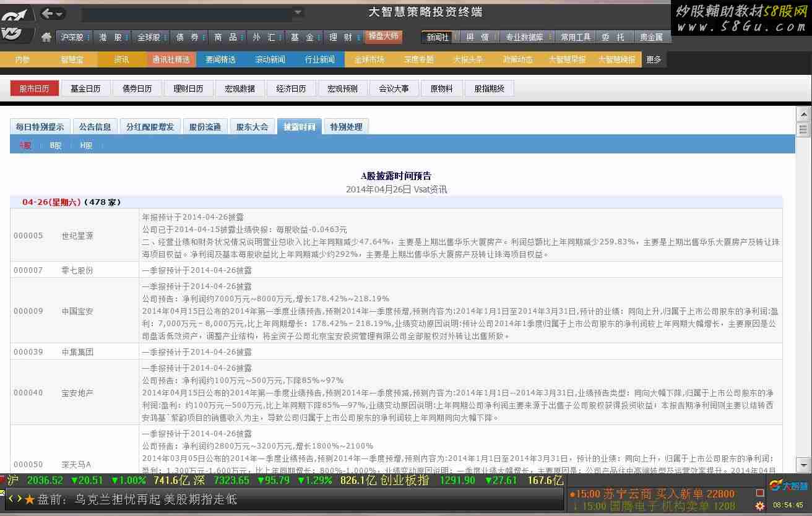
Task: Open the 商品 menu
Action: click(x=227, y=37)
